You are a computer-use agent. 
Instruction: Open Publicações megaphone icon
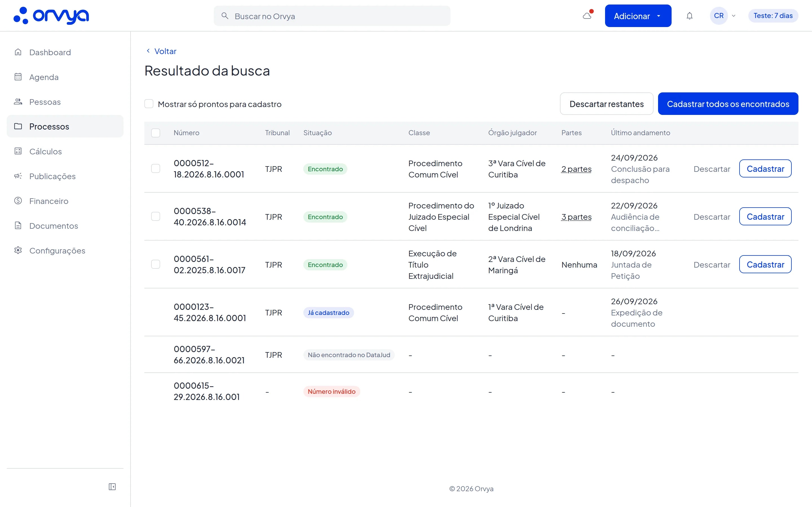[x=18, y=176]
